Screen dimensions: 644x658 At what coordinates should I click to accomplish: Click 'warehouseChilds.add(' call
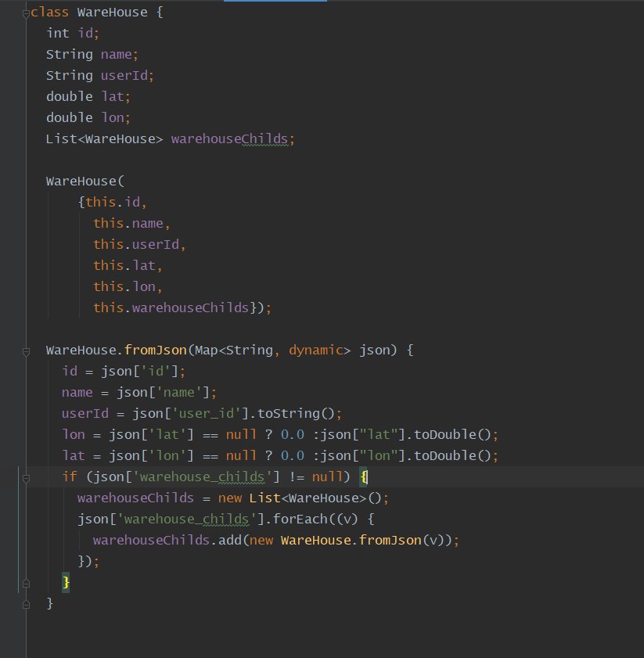click(x=171, y=540)
